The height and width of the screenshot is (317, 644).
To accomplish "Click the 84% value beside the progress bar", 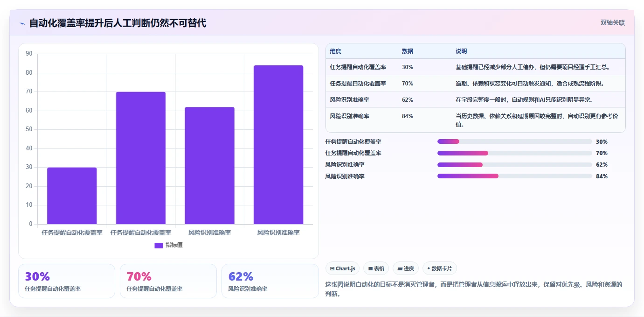I will click(602, 176).
